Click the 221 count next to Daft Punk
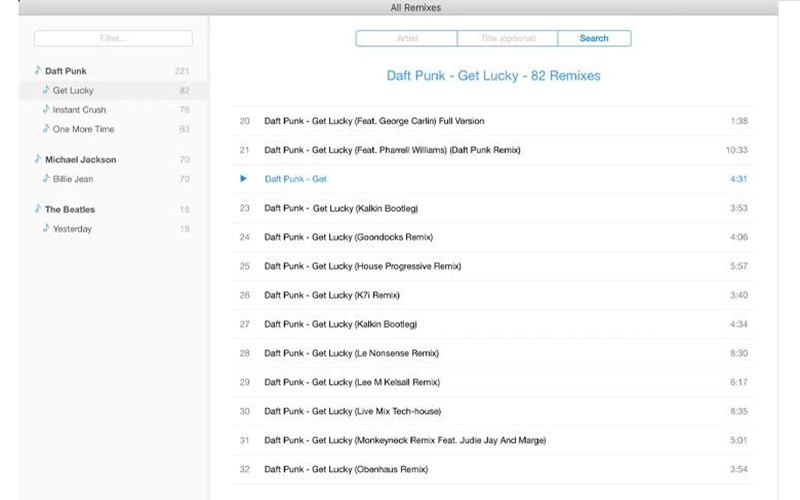Viewport: 800px width, 500px height. click(x=182, y=71)
